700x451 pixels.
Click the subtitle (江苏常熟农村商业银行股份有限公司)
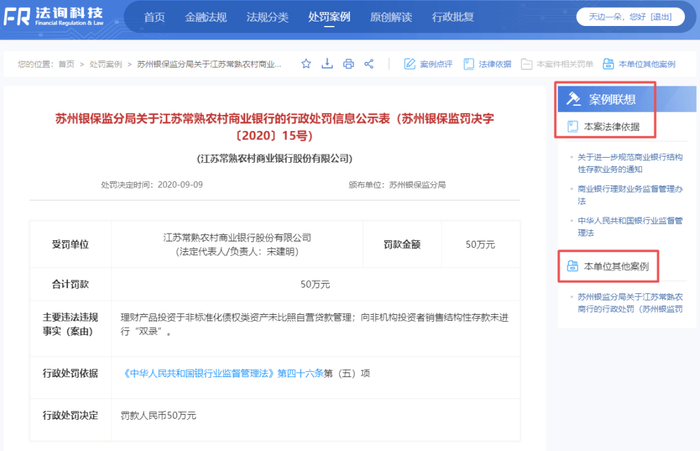(x=275, y=159)
